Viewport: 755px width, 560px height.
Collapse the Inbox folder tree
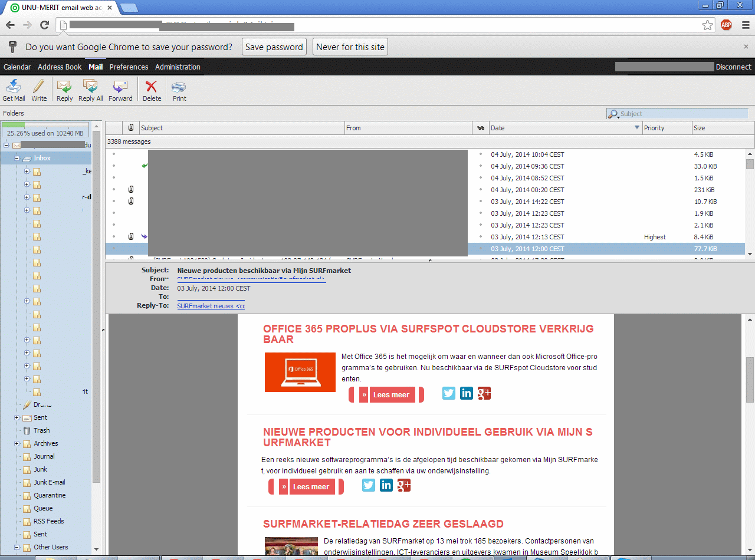(x=17, y=159)
